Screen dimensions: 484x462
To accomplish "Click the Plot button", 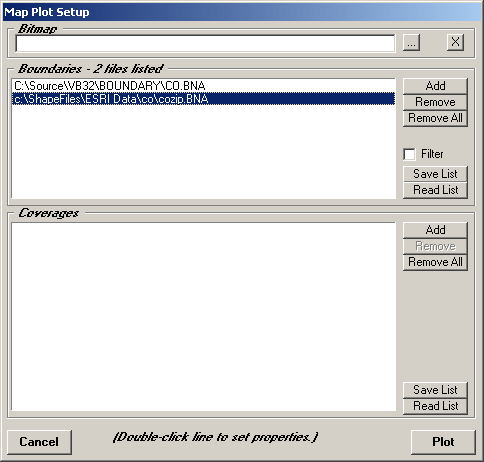I will point(443,442).
